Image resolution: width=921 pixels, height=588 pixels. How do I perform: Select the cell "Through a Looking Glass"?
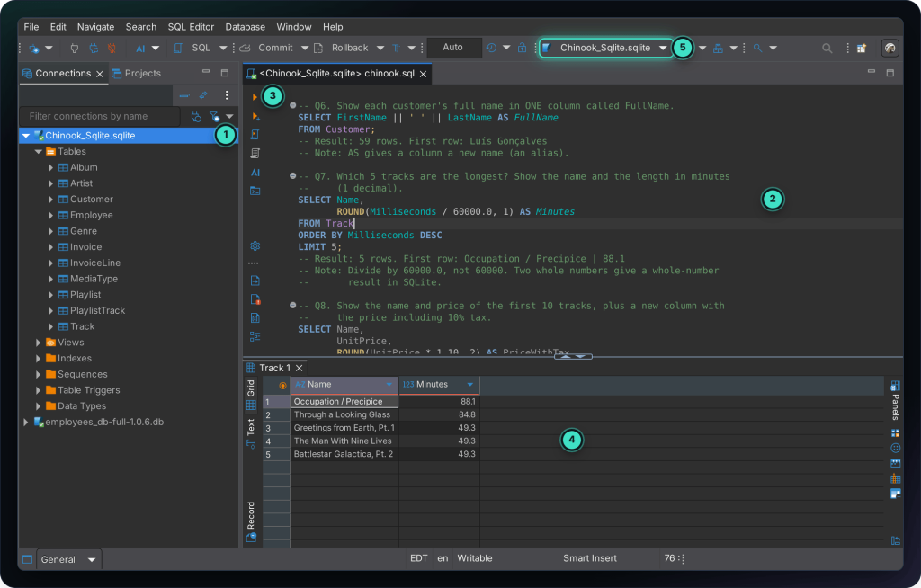(x=344, y=414)
